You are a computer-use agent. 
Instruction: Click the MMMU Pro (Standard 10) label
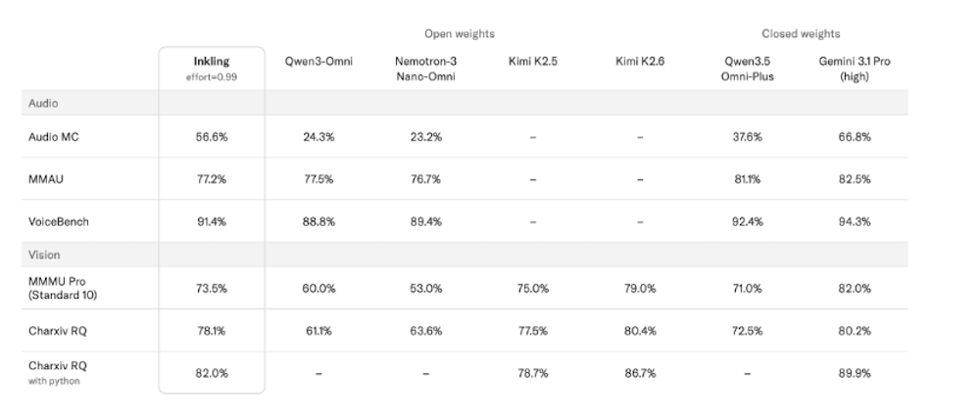[63, 289]
